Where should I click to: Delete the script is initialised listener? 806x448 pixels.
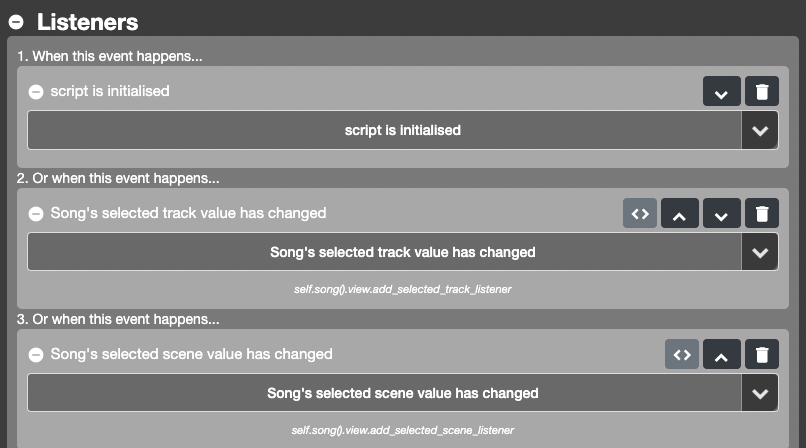pyautogui.click(x=762, y=92)
